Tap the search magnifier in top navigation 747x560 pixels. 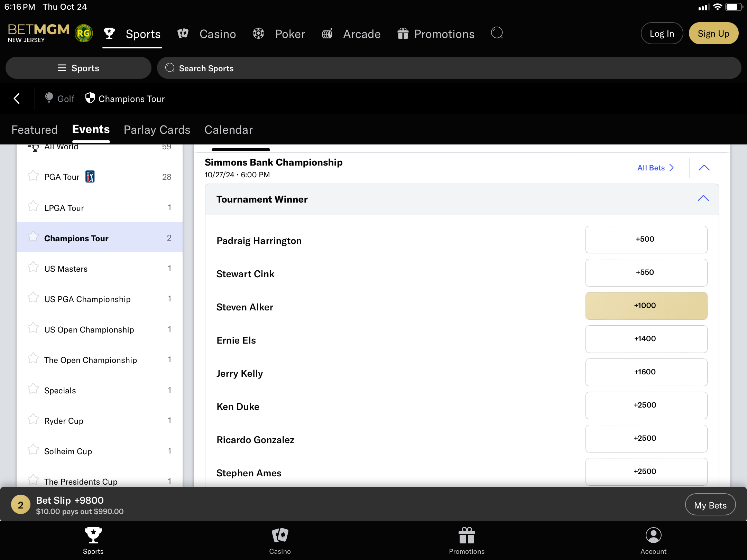click(x=497, y=33)
